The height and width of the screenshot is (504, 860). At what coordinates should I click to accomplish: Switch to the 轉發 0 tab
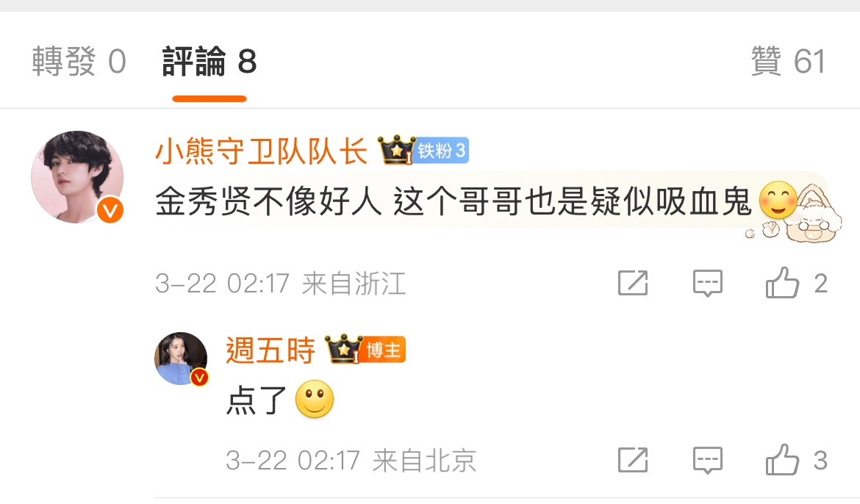point(79,61)
